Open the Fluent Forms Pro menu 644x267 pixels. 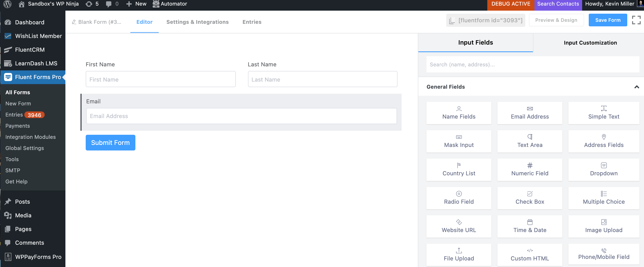pos(33,77)
